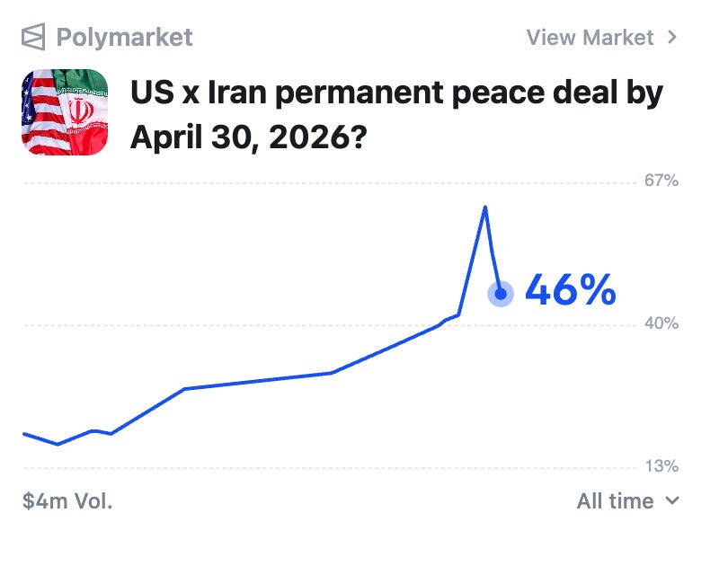Click the All time dropdown chevron arrow
The height and width of the screenshot is (566, 728).
tap(671, 500)
